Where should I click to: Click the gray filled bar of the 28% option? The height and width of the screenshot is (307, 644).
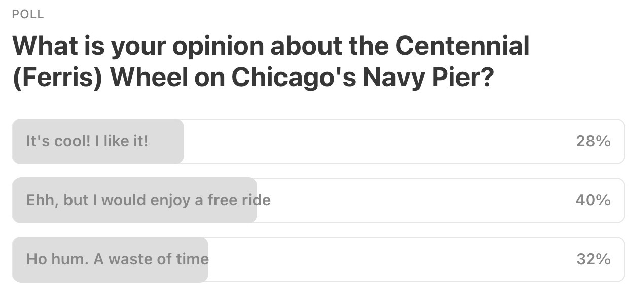click(98, 141)
